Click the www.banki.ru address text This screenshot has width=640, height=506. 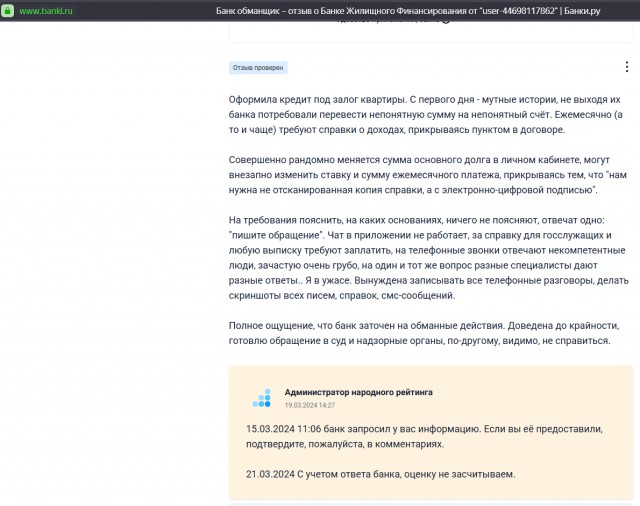46,11
